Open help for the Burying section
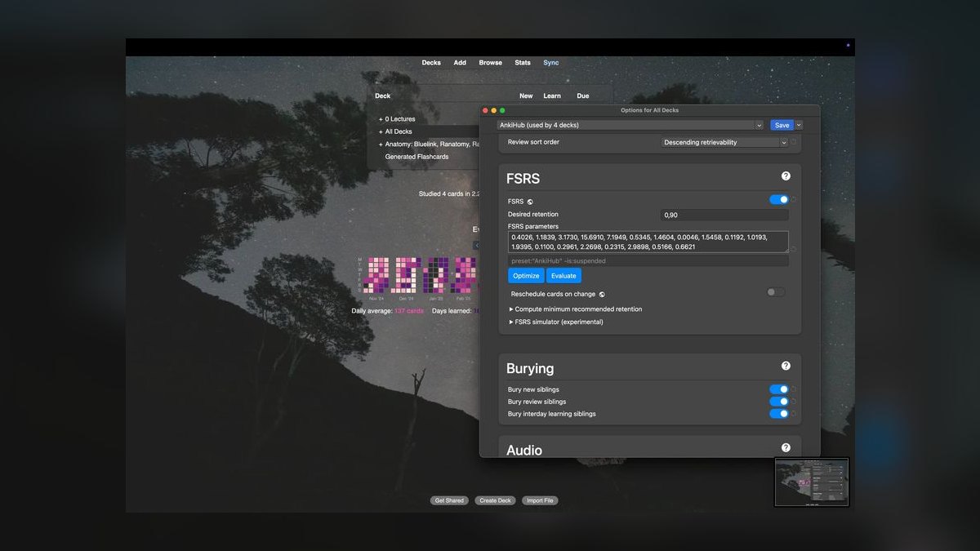Viewport: 980px width, 551px height. click(x=786, y=366)
